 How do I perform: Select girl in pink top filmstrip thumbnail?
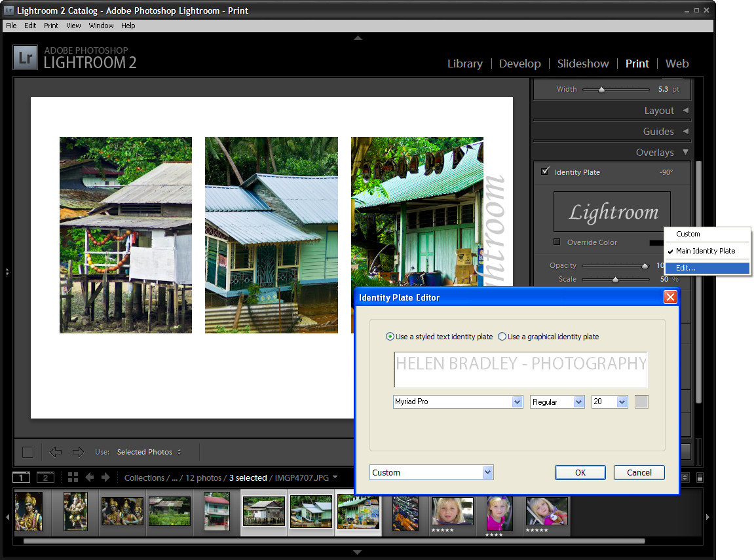(x=499, y=513)
